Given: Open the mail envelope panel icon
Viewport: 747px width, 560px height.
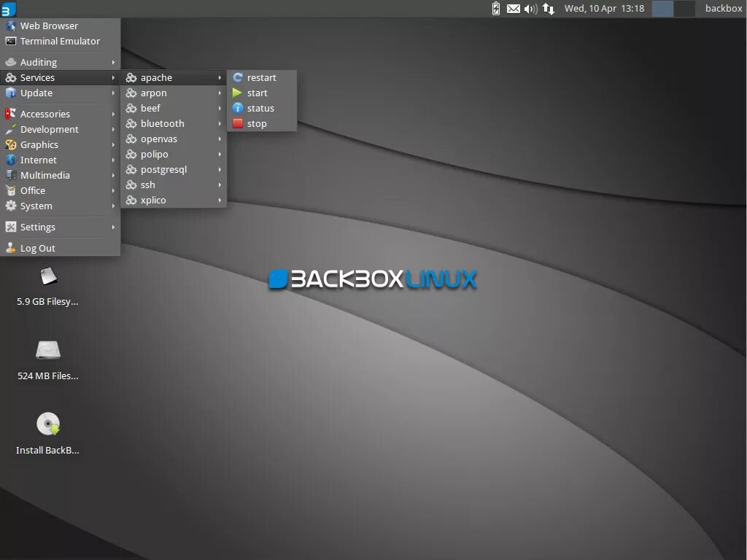Looking at the screenshot, I should click(x=513, y=9).
